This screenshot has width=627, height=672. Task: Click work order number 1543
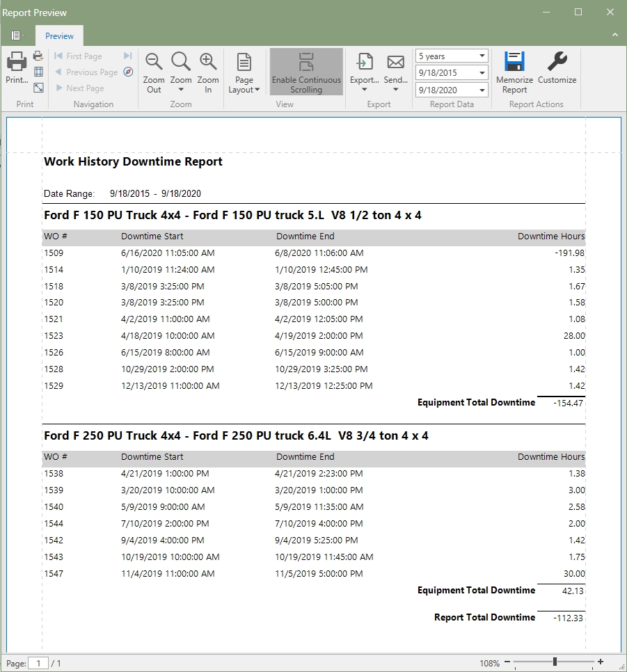[x=54, y=557]
